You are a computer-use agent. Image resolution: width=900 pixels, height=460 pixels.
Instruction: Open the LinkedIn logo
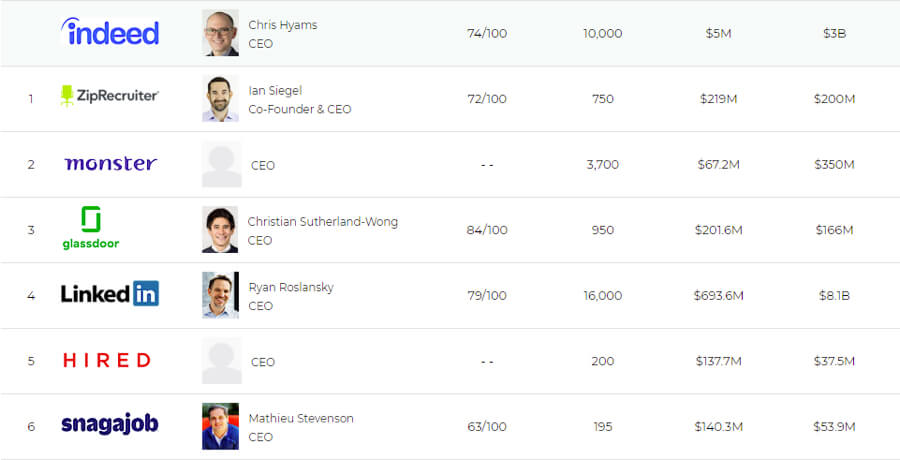(110, 293)
